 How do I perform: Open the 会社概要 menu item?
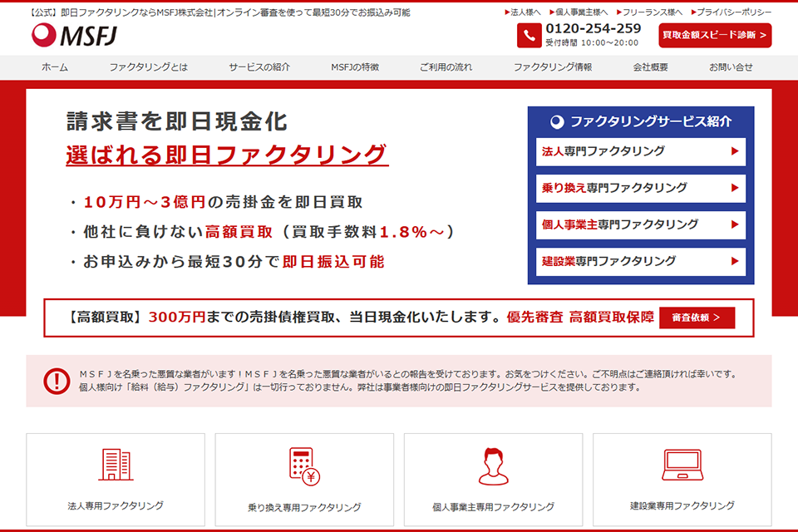(650, 67)
